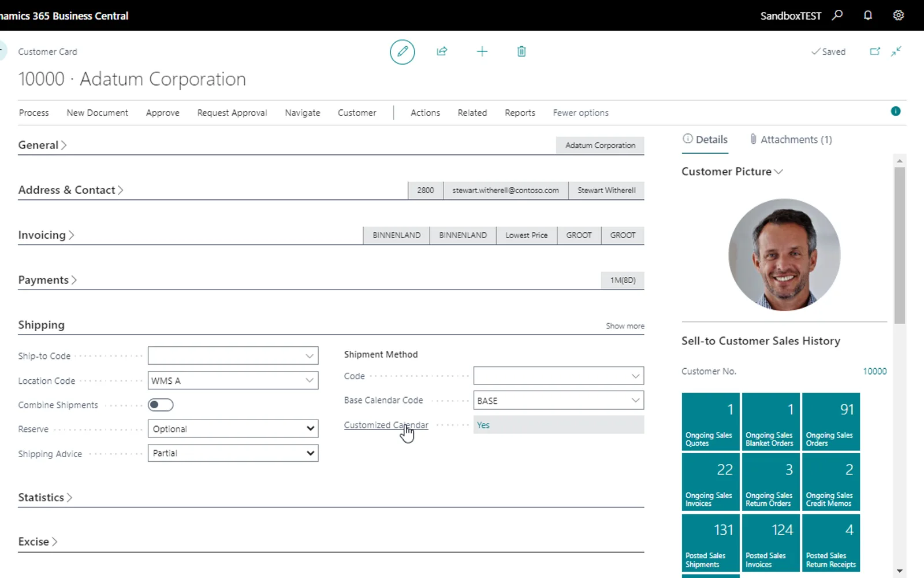Open the Posted Sales Invoices tile
The height and width of the screenshot is (578, 924).
(x=771, y=543)
